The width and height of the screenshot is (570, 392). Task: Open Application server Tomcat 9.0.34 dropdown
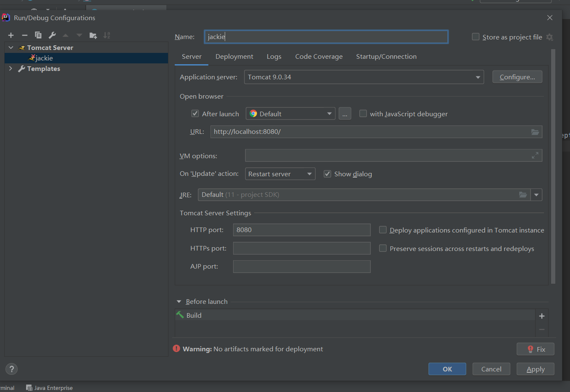coord(364,77)
